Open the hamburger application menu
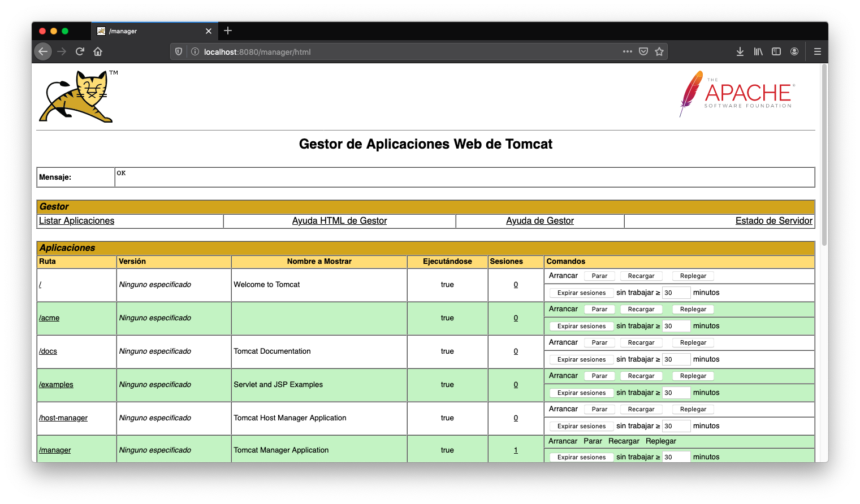The image size is (860, 504). click(818, 51)
